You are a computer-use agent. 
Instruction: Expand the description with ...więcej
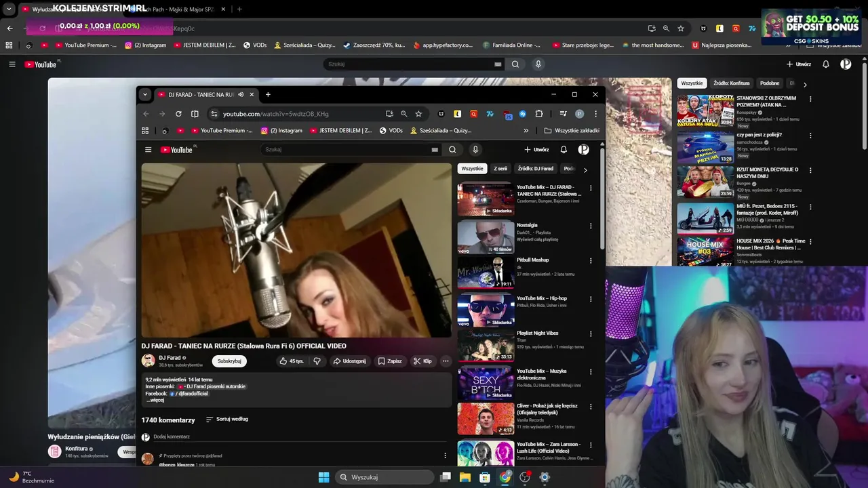pyautogui.click(x=155, y=400)
